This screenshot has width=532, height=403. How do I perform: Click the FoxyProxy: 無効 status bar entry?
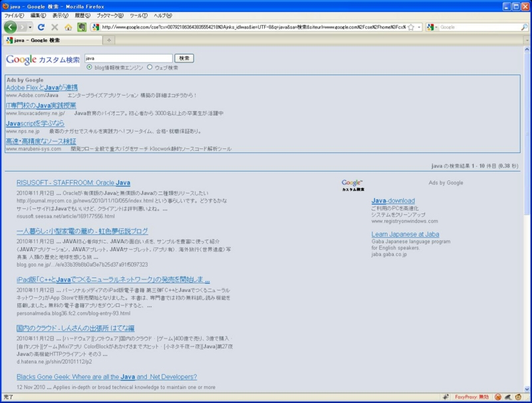[472, 396]
